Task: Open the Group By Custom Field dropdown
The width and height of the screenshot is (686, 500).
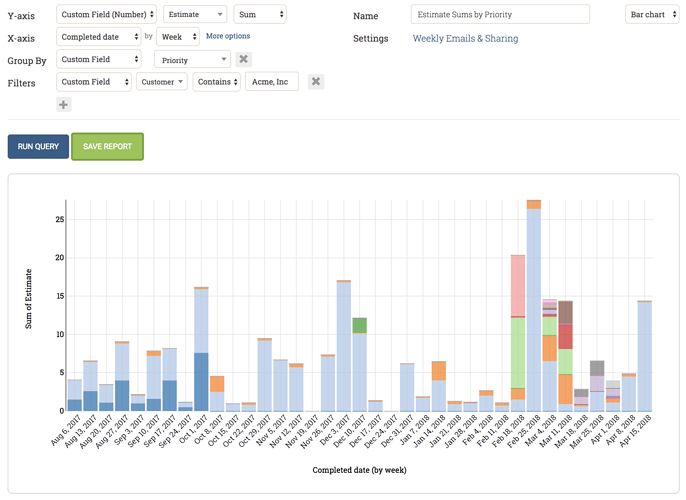Action: (x=99, y=59)
